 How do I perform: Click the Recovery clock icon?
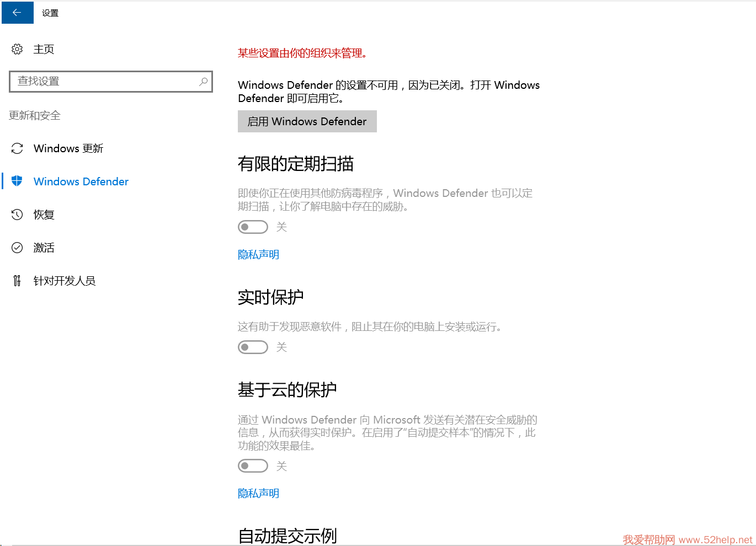[17, 215]
